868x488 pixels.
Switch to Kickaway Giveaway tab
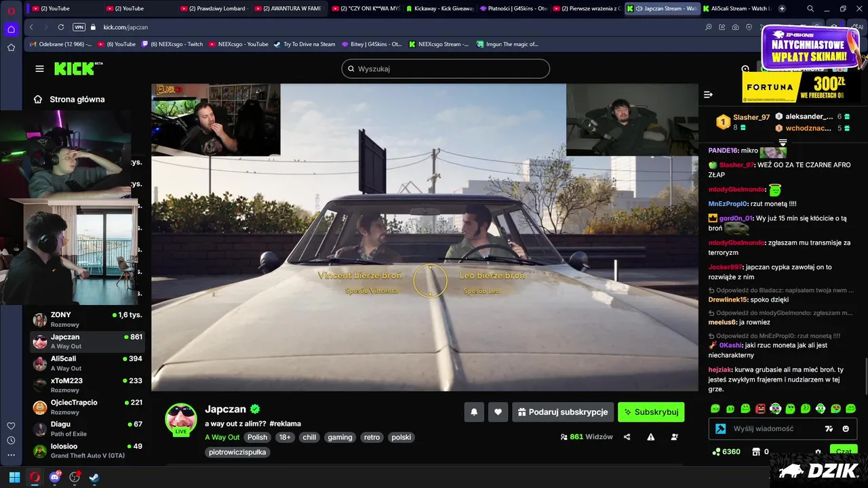tap(439, 8)
